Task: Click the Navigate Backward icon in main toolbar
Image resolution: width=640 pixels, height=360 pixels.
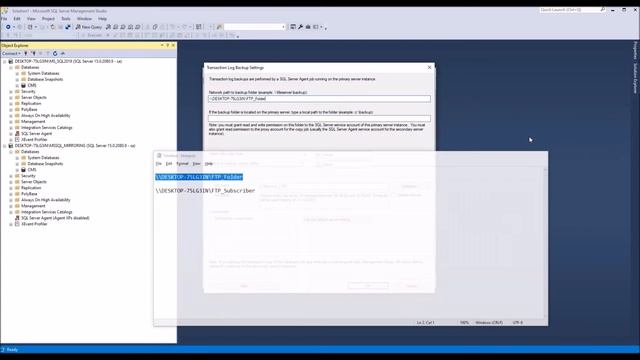Action: pos(8,27)
